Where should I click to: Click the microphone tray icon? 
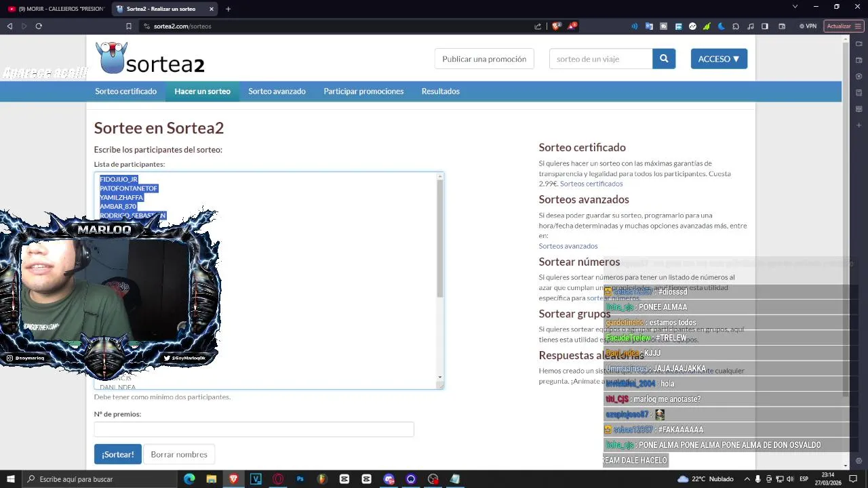(757, 479)
